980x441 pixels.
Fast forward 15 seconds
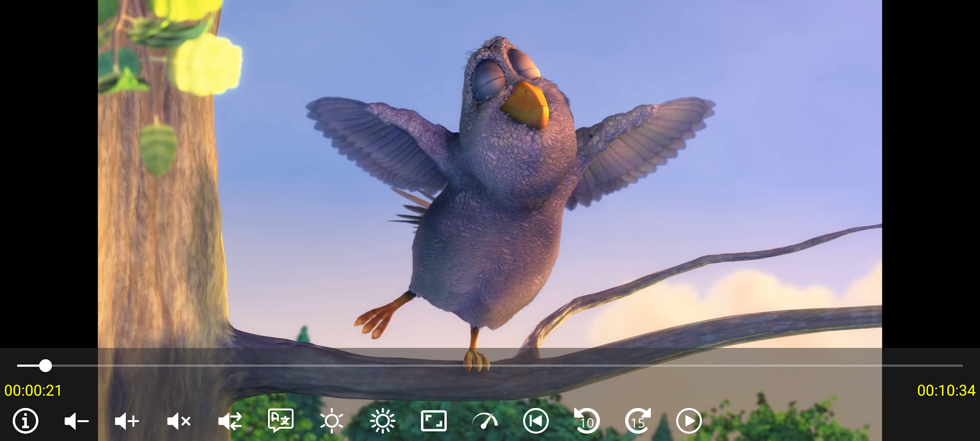pyautogui.click(x=638, y=421)
